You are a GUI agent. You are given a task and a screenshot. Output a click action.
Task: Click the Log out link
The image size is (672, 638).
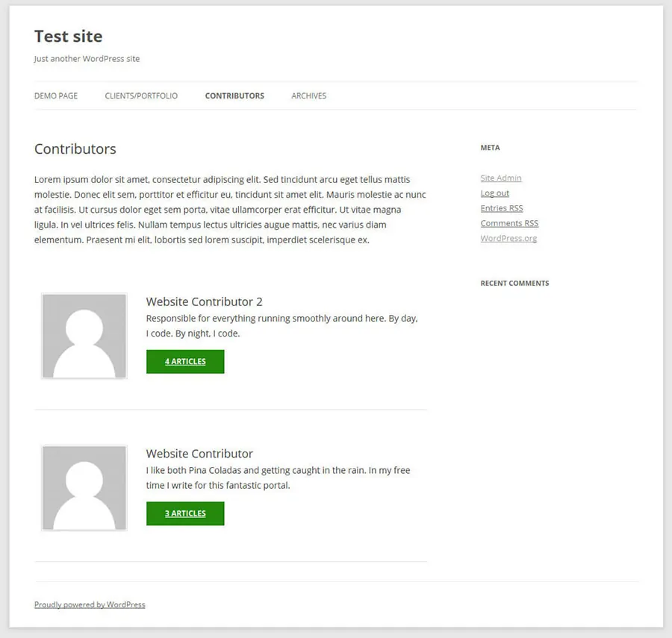[x=495, y=193]
